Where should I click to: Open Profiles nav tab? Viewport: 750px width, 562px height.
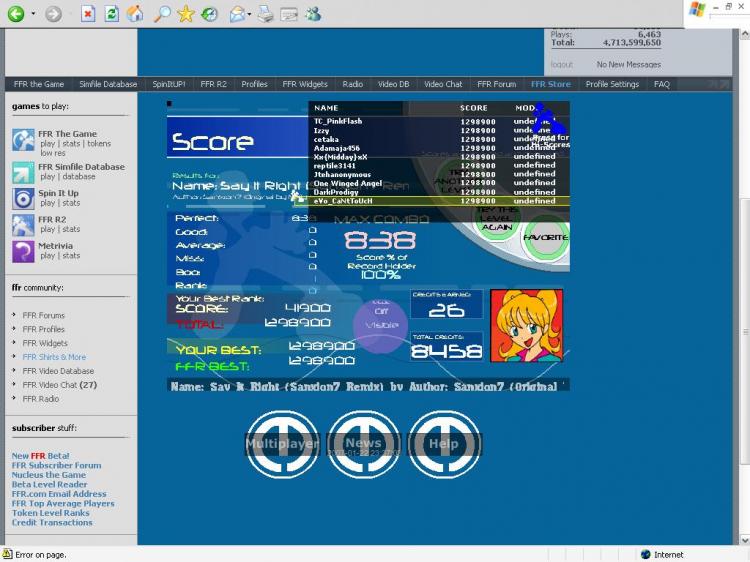click(x=254, y=84)
